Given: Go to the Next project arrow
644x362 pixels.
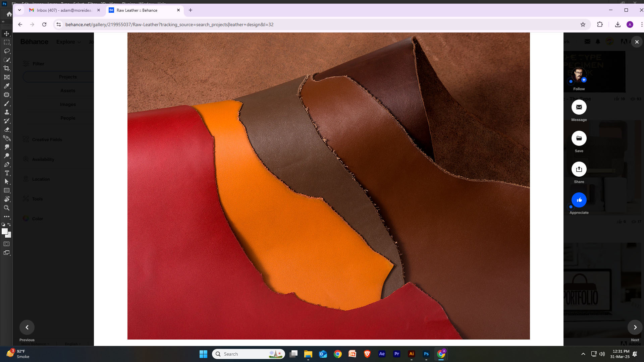Looking at the screenshot, I should pyautogui.click(x=635, y=327).
